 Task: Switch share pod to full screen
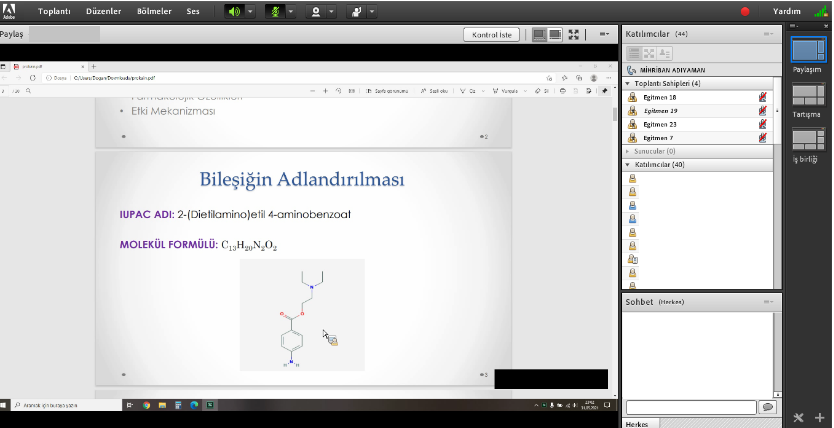coord(574,34)
